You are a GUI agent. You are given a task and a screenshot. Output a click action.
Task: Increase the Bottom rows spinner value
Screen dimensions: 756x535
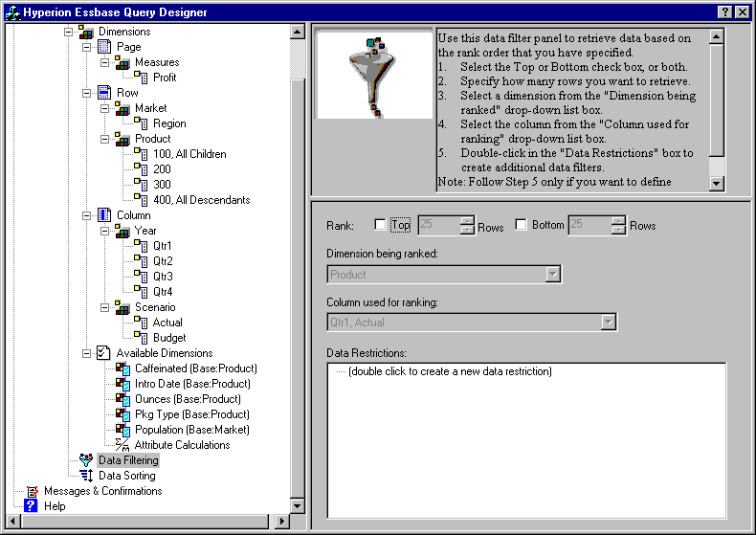click(x=618, y=220)
